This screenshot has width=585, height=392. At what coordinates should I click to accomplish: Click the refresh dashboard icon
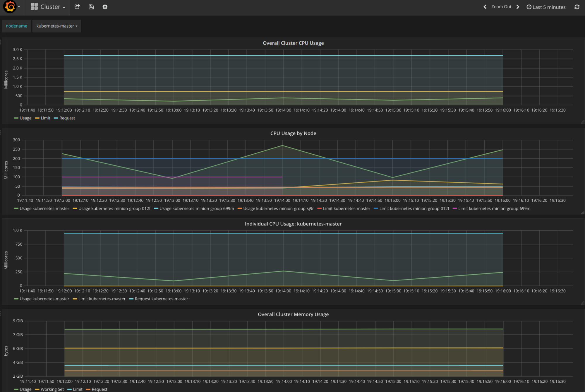click(x=577, y=7)
